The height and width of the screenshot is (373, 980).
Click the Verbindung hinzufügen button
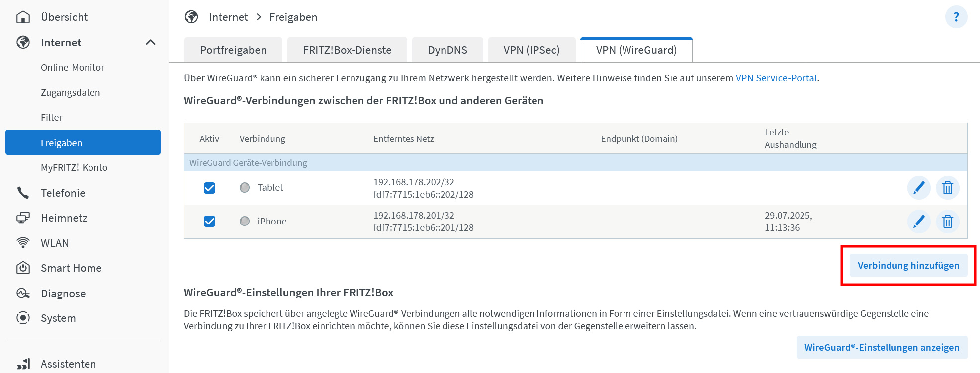908,265
